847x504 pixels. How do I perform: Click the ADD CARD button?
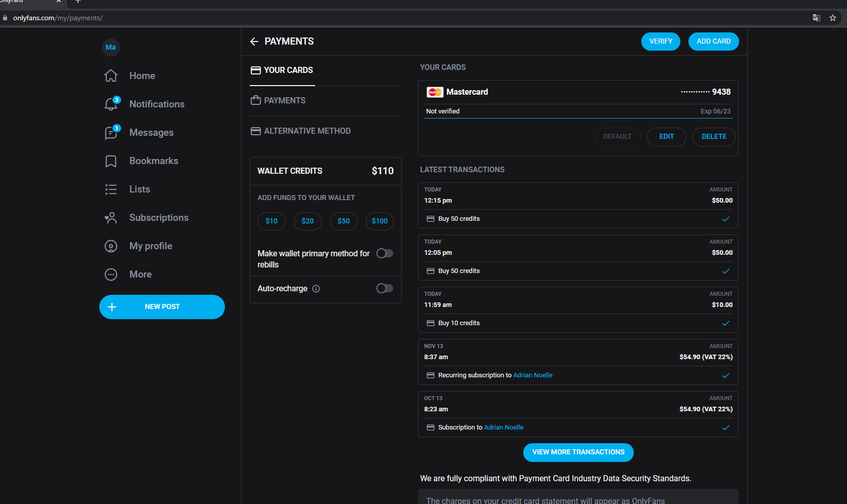pyautogui.click(x=713, y=42)
